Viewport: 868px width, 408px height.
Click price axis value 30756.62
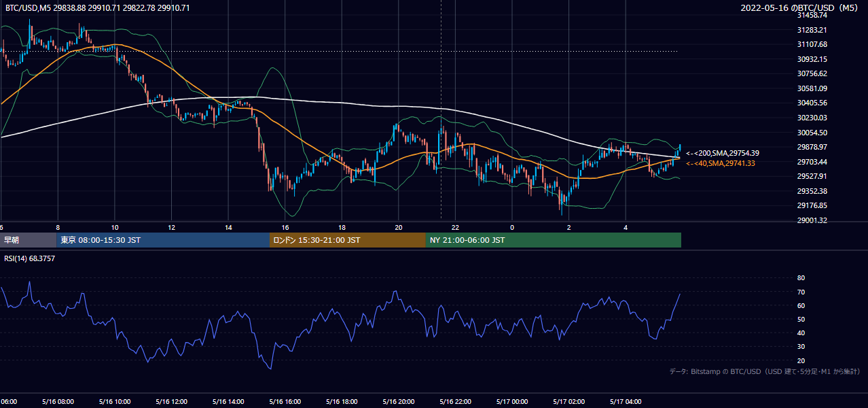point(812,73)
